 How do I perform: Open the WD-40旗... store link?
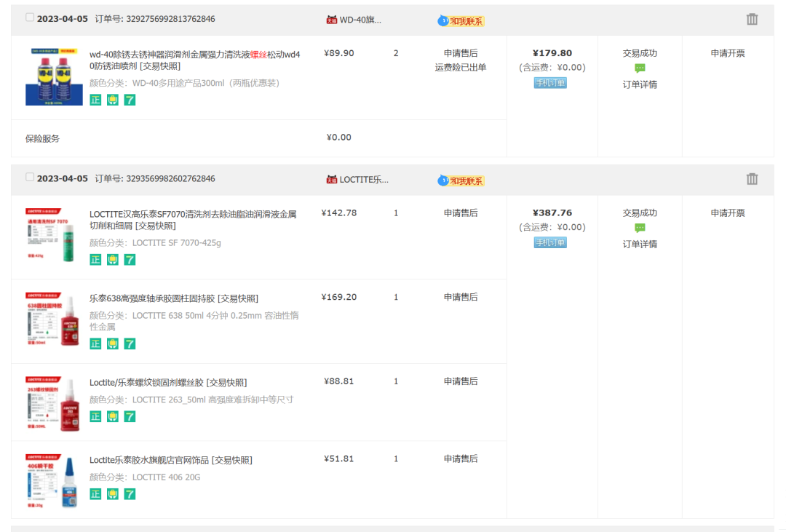(x=360, y=20)
